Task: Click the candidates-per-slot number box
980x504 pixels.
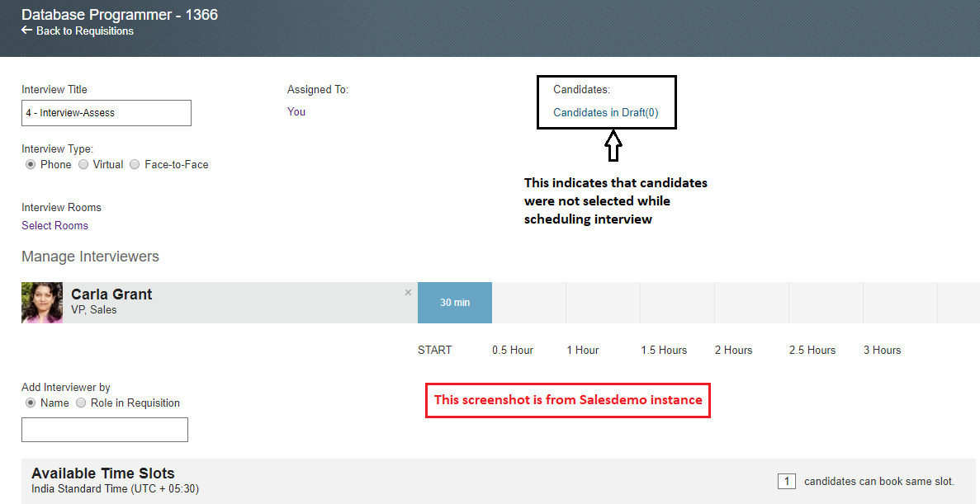Action: tap(787, 481)
